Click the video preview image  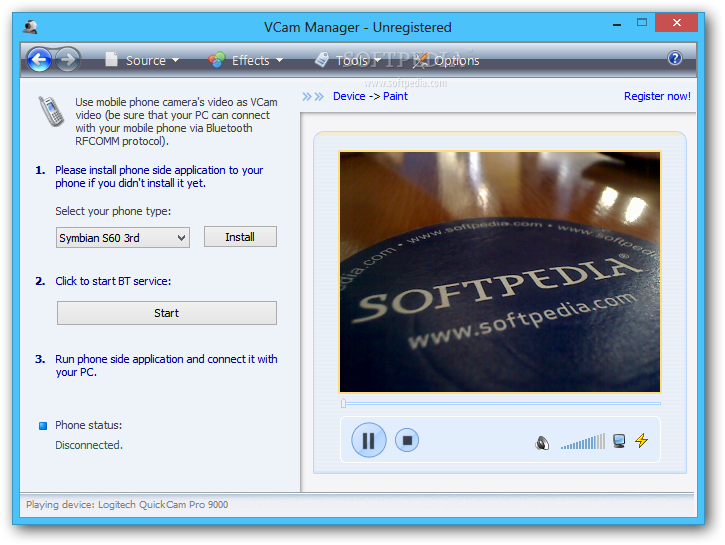[x=500, y=272]
